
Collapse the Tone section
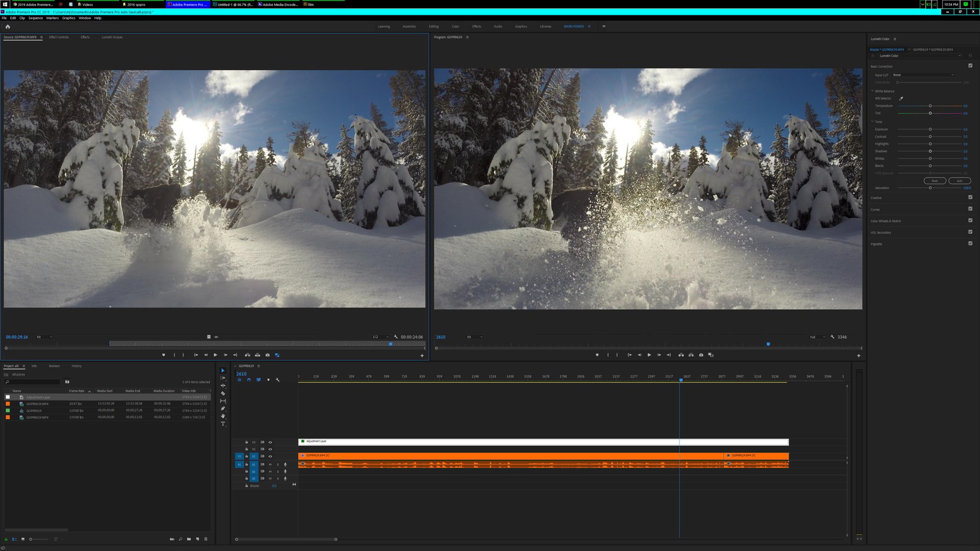[872, 122]
